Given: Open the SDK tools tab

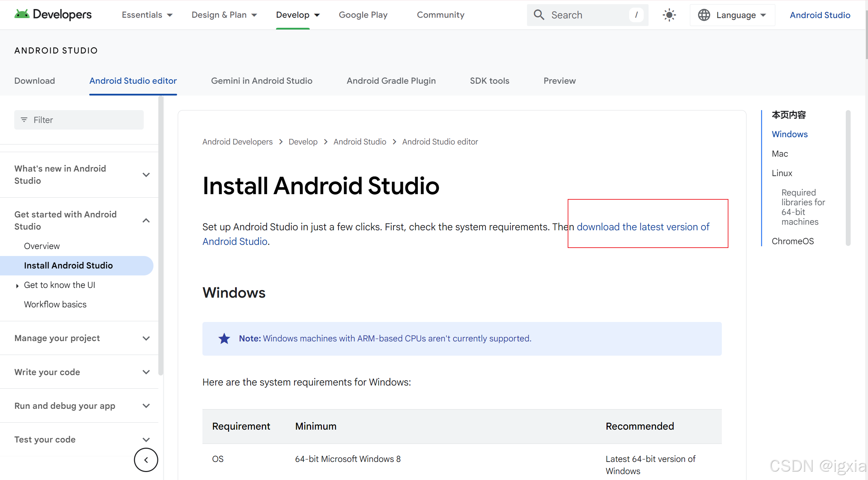Looking at the screenshot, I should [x=490, y=81].
